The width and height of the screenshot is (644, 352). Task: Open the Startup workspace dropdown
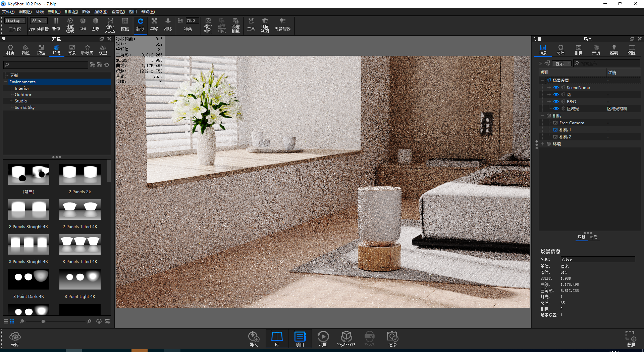click(x=15, y=21)
